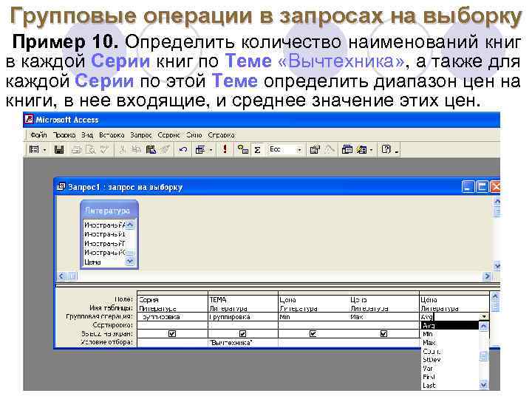Select Max in the group operation list
This screenshot has width=532, height=399.
click(449, 343)
